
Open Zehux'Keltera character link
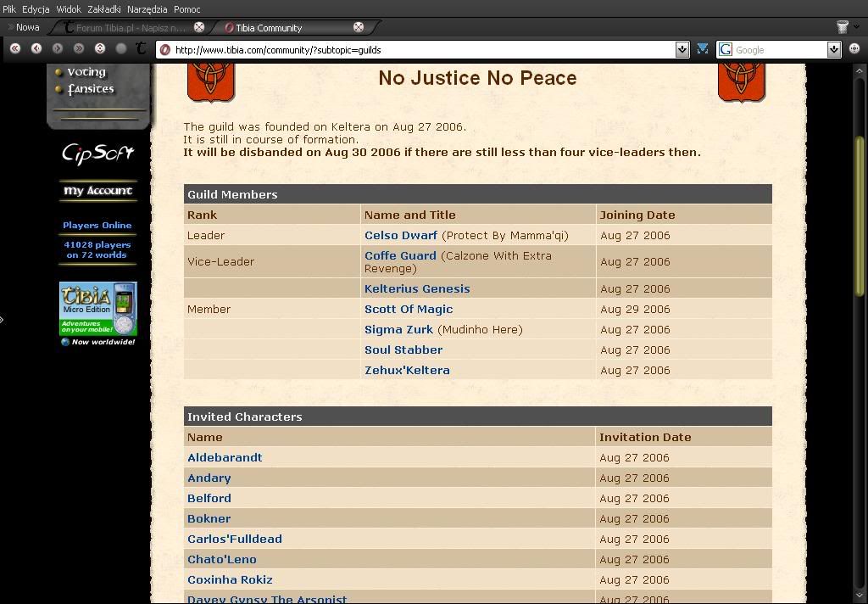[407, 370]
